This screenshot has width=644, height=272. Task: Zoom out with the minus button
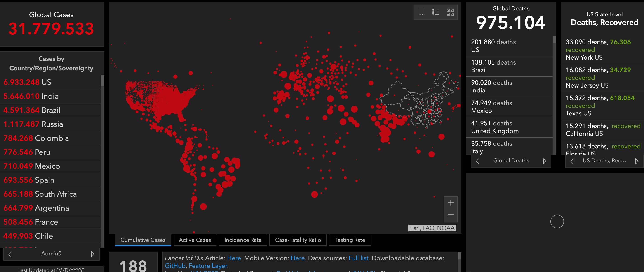coord(451,215)
